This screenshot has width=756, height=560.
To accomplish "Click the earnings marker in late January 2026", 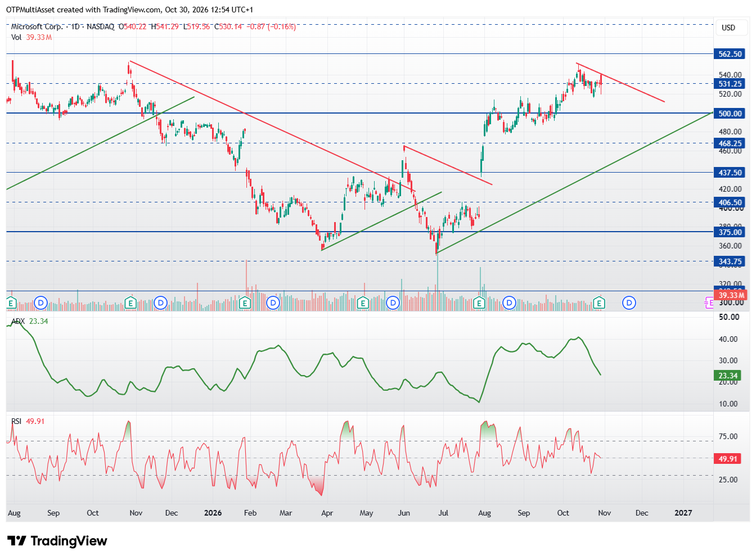I will [245, 303].
